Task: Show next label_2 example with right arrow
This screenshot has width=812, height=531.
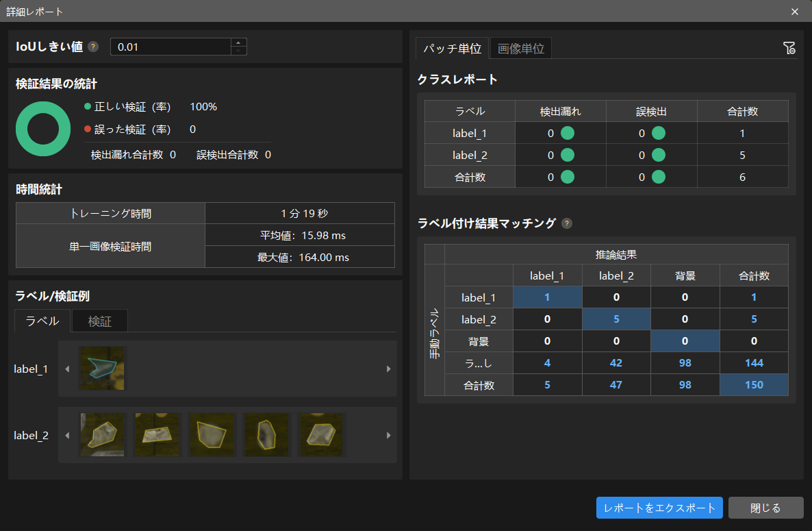Action: click(x=388, y=435)
